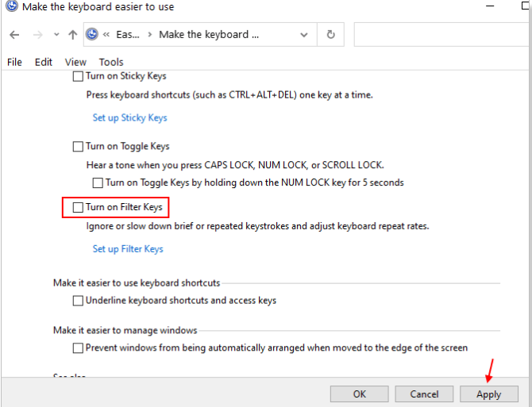
Task: Check Turn on Filter Keys
Action: (78, 207)
